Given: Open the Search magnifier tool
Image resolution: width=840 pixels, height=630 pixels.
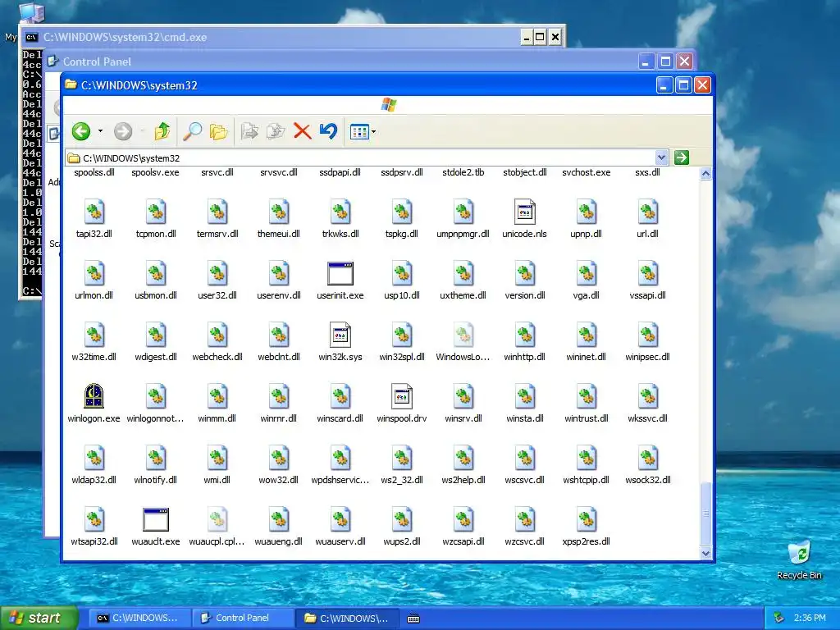Looking at the screenshot, I should [x=192, y=131].
